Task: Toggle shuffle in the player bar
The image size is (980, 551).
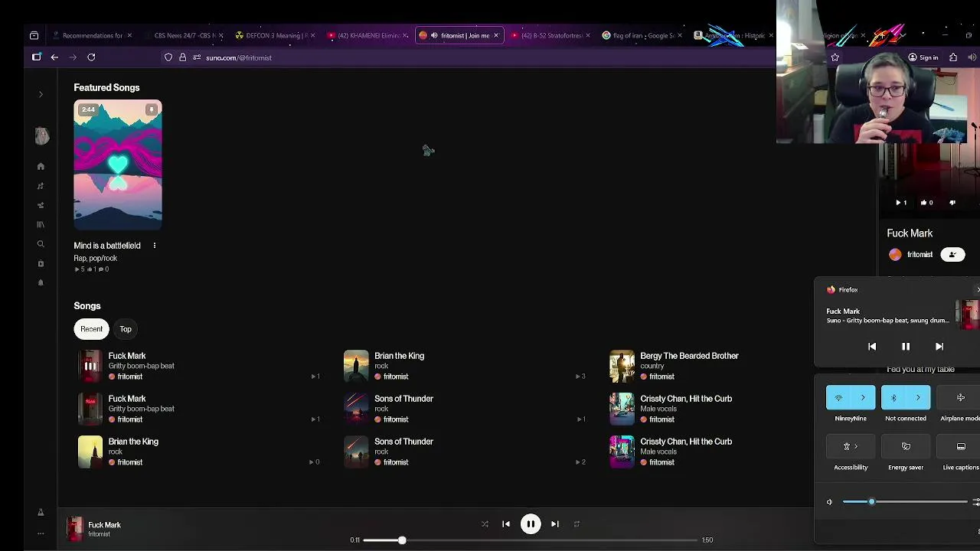Action: (485, 524)
